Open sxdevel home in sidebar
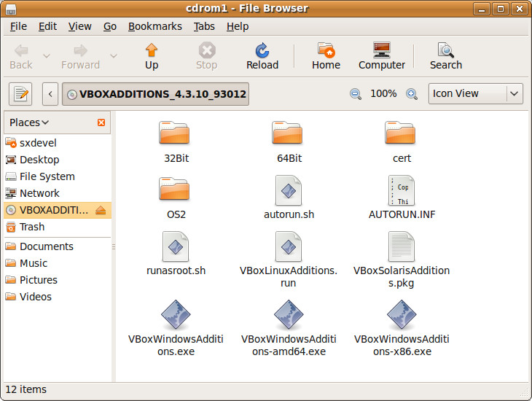532x401 pixels. pos(57,143)
